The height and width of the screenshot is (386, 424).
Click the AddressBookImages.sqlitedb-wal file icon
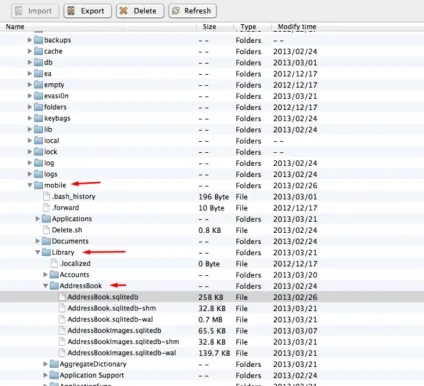pyautogui.click(x=62, y=353)
